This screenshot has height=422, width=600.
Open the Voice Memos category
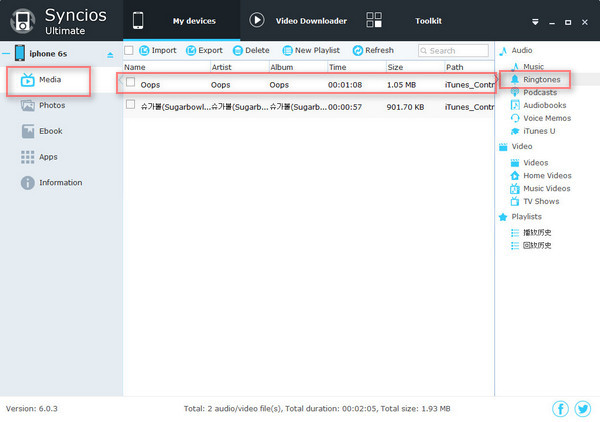pyautogui.click(x=541, y=118)
